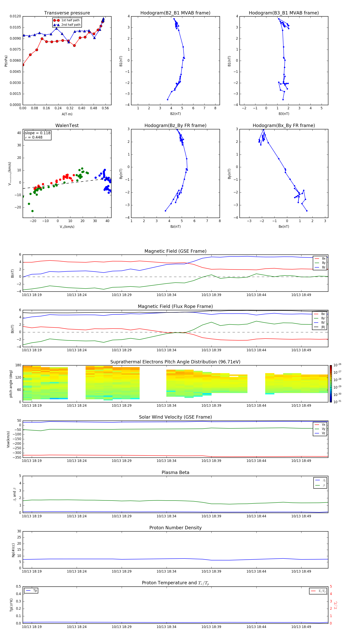Click the "Magnetic Field (Flux Rope Frame)" title
The width and height of the screenshot is (351, 644).
tap(175, 307)
